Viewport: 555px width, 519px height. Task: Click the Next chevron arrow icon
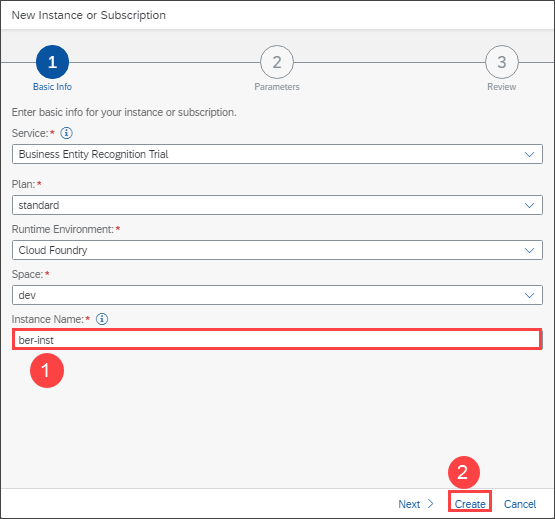[x=430, y=504]
